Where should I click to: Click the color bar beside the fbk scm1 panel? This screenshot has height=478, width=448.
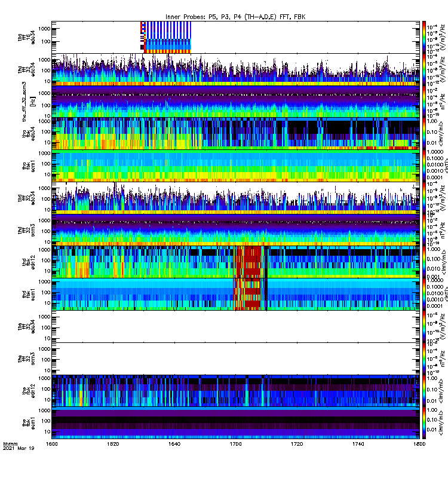pyautogui.click(x=424, y=423)
